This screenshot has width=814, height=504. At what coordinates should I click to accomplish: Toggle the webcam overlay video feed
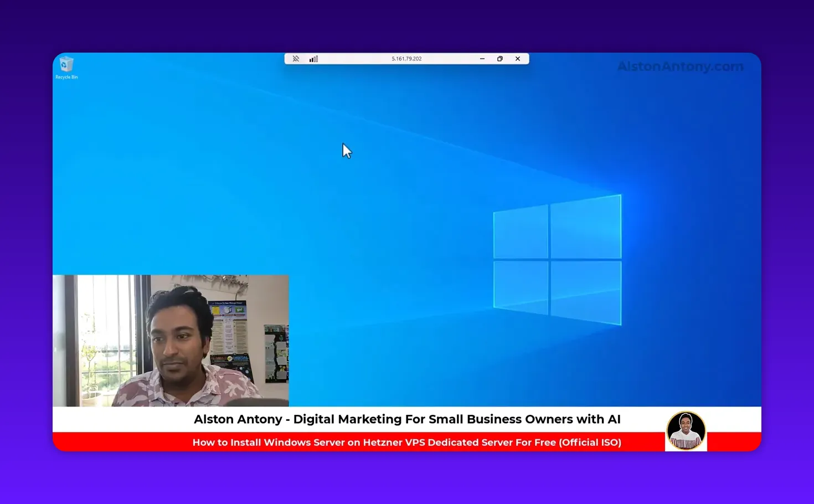click(171, 340)
